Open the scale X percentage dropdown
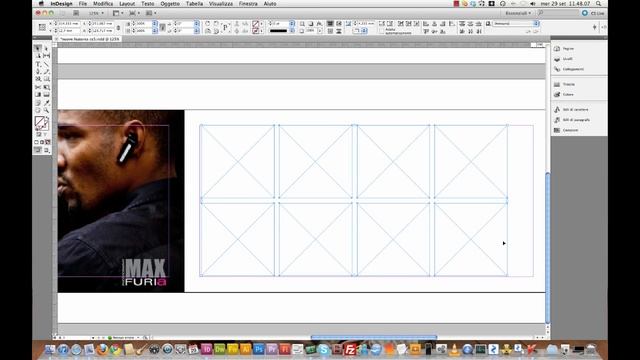 [155, 24]
